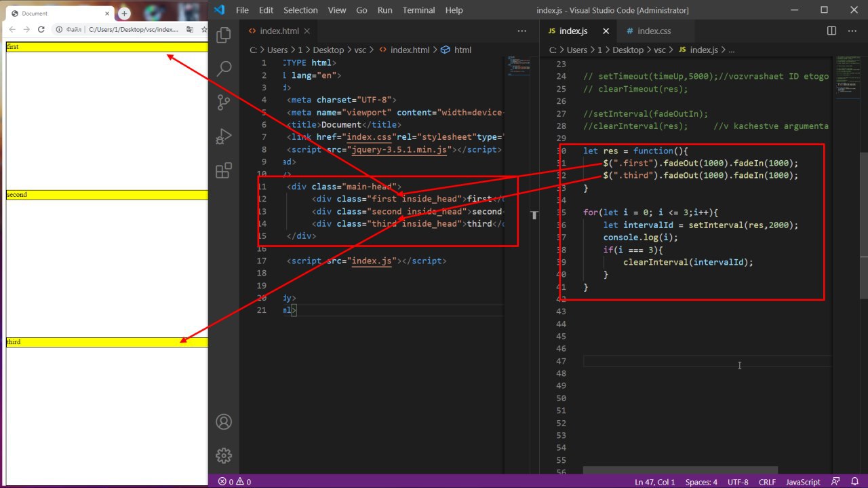868x488 pixels.
Task: Open the Edit menu
Action: tap(266, 10)
